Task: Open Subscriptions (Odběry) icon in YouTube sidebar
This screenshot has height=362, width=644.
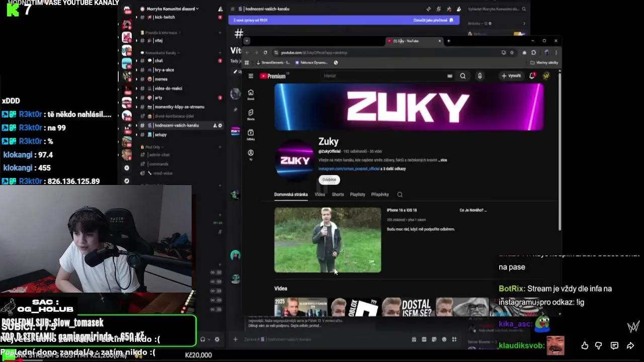Action: click(251, 135)
